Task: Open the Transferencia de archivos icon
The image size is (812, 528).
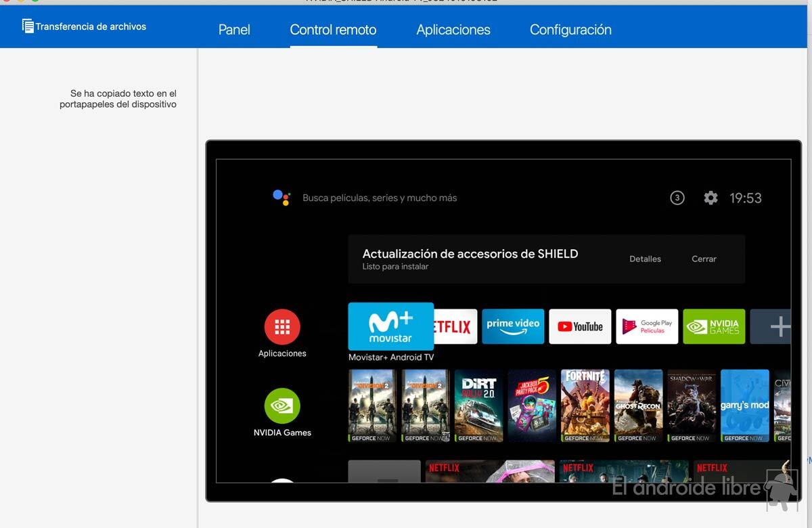Action: click(28, 26)
